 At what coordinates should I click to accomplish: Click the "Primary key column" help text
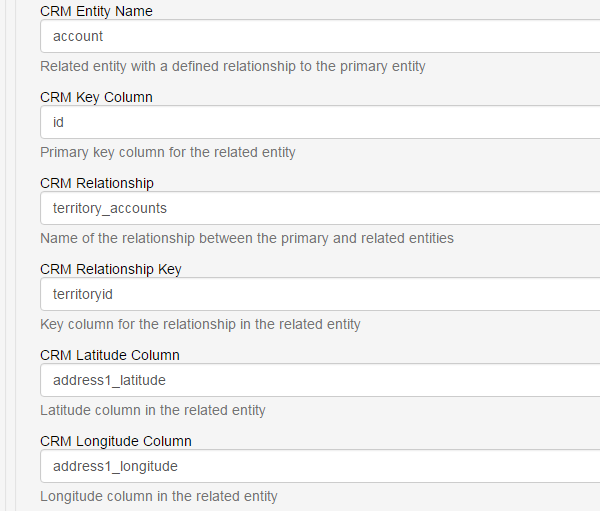pyautogui.click(x=168, y=153)
